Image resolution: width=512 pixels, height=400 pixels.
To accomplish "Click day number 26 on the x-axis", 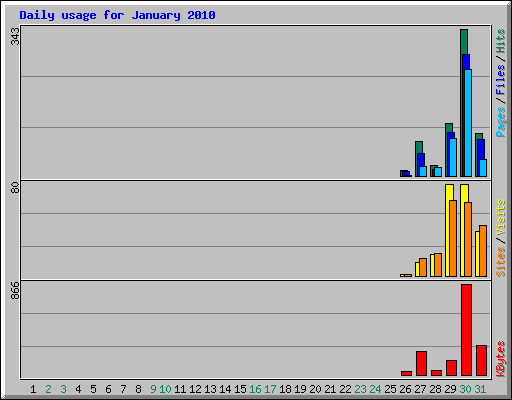I will tap(405, 389).
